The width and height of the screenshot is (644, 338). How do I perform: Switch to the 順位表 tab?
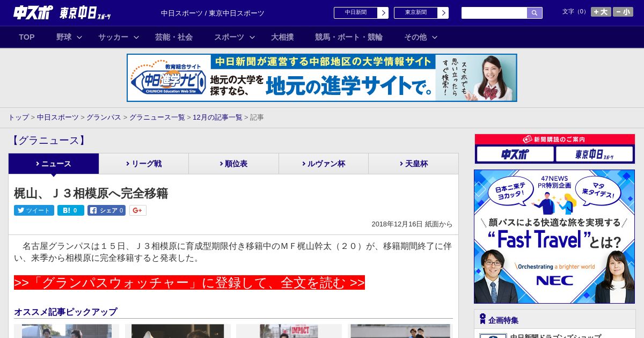tap(233, 164)
